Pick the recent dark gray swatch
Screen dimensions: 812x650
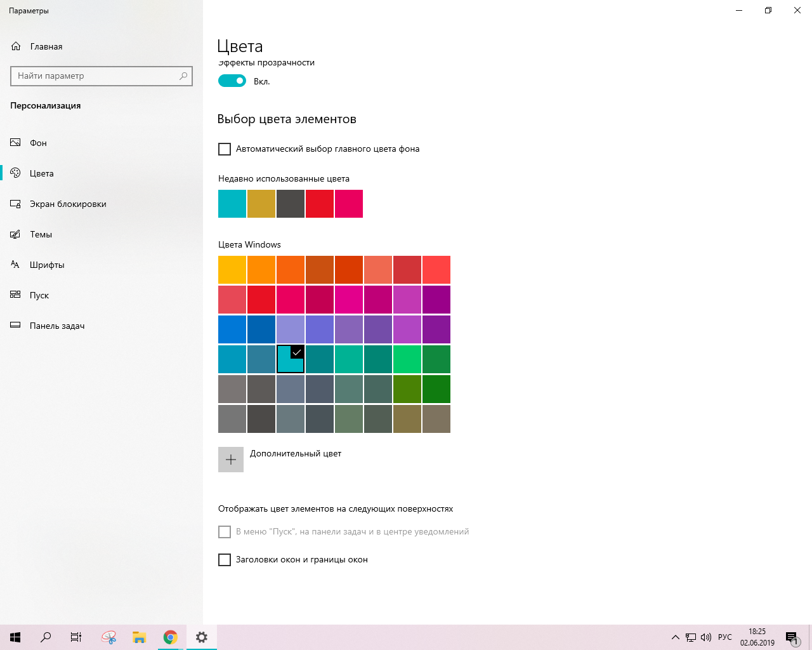[x=291, y=204]
